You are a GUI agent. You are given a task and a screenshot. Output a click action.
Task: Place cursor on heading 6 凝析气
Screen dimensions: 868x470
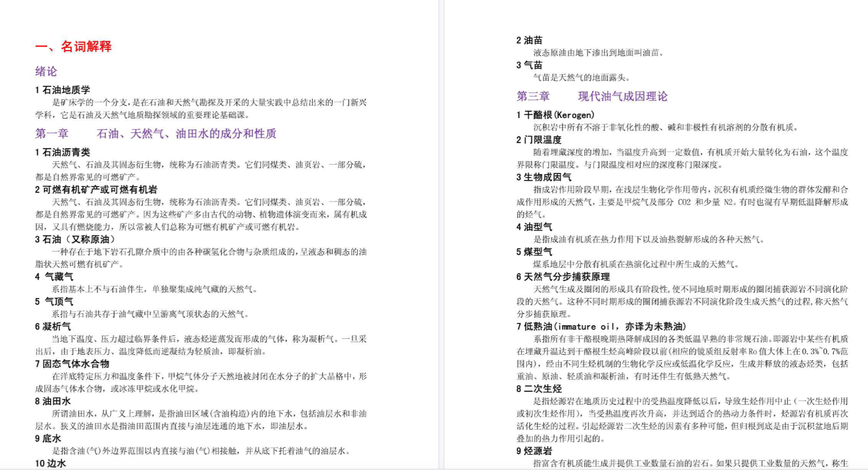click(x=53, y=326)
